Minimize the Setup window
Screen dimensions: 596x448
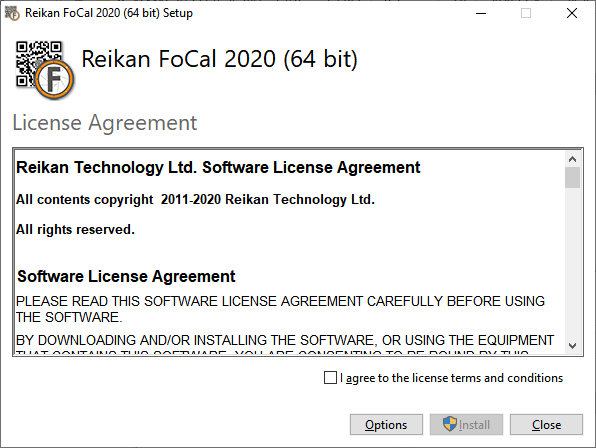[x=481, y=13]
